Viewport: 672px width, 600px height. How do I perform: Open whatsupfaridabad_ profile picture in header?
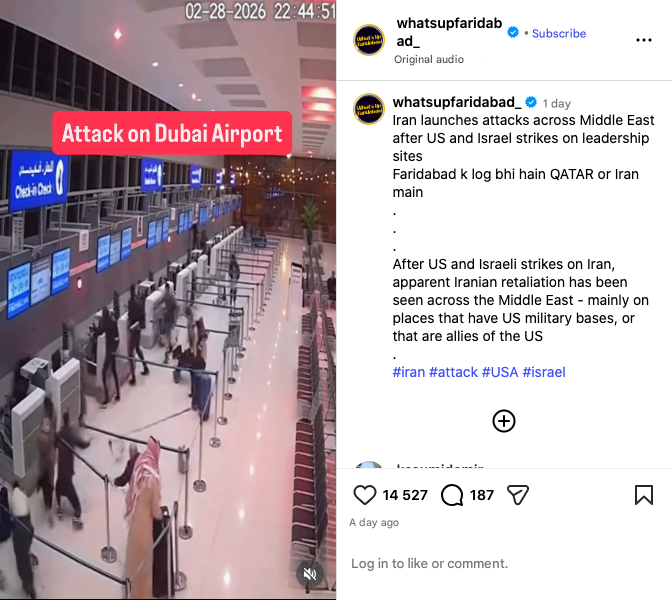[x=369, y=40]
